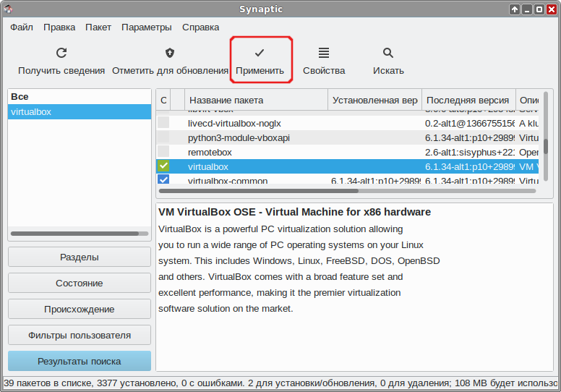Sort by the С status column header
This screenshot has height=392, width=561.
click(163, 101)
